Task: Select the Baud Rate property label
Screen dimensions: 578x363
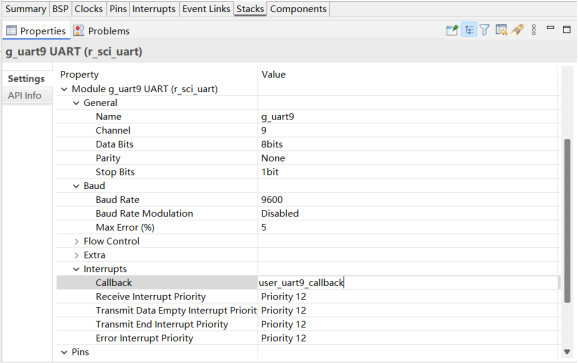Action: click(117, 200)
